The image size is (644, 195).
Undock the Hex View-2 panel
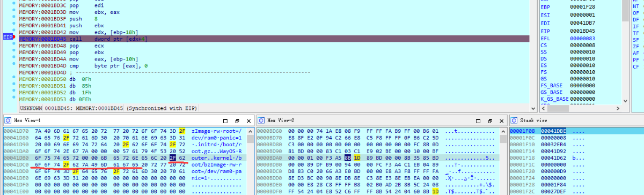tap(491, 121)
